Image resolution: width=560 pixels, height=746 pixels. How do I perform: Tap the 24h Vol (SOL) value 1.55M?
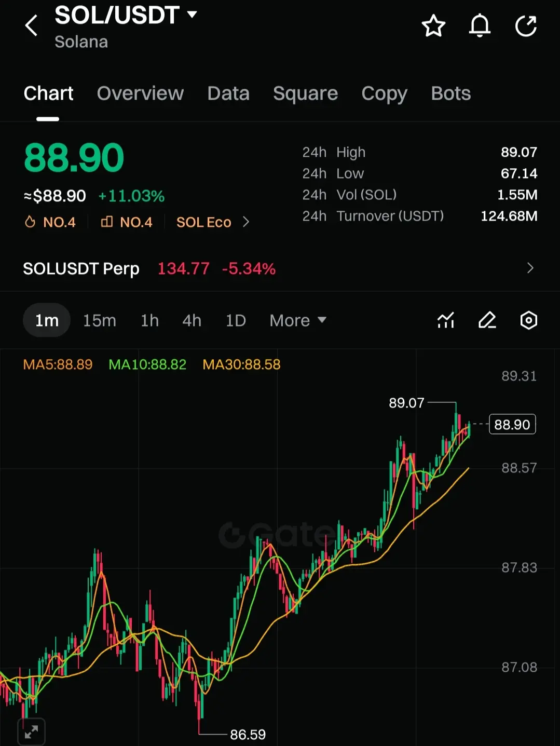(x=517, y=195)
